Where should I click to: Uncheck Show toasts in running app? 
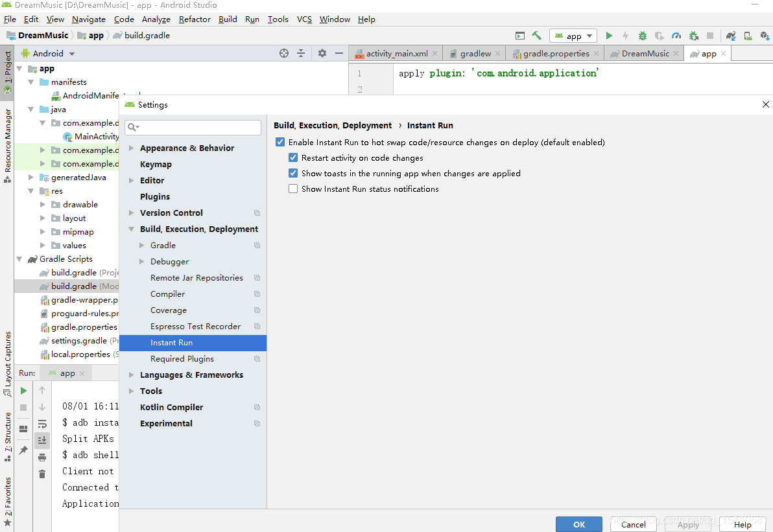tap(293, 173)
